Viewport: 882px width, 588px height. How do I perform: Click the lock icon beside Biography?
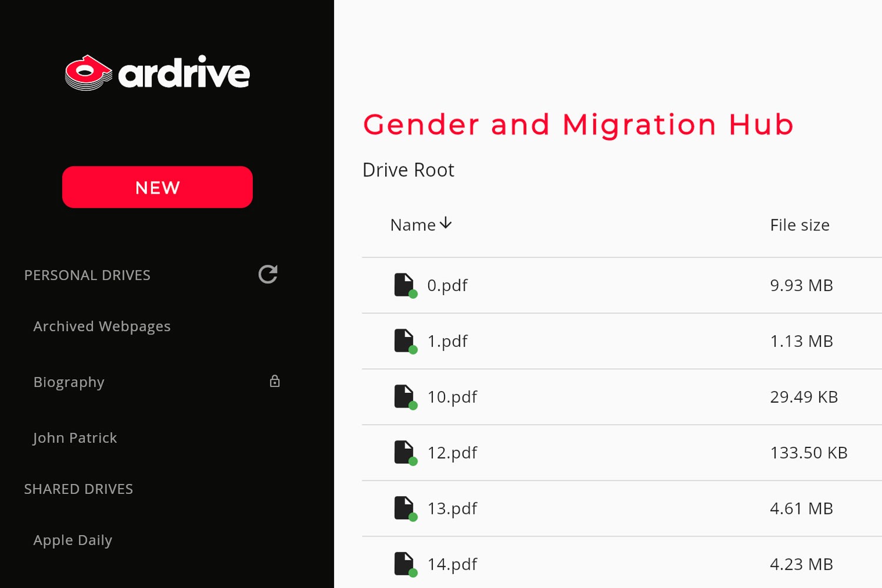pos(275,381)
